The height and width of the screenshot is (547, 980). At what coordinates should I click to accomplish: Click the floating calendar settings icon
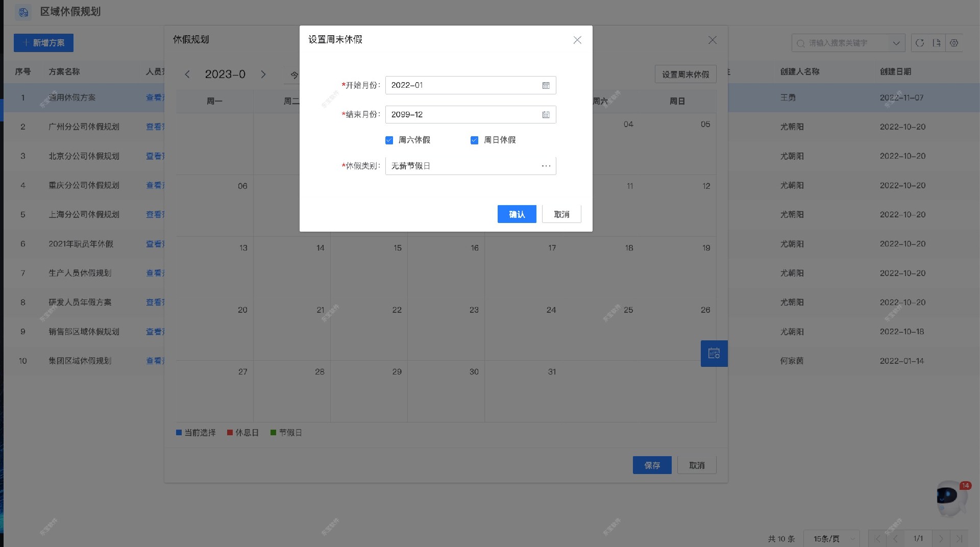[714, 353]
